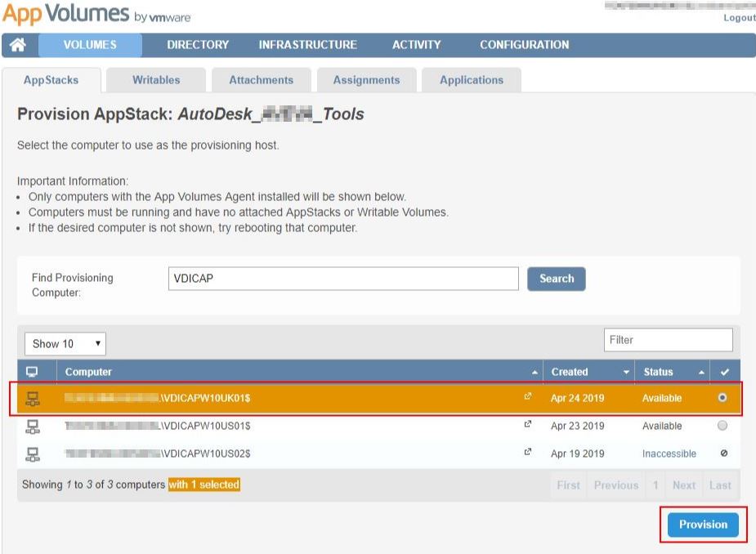
Task: Click the checkmark selection column header
Action: (724, 373)
